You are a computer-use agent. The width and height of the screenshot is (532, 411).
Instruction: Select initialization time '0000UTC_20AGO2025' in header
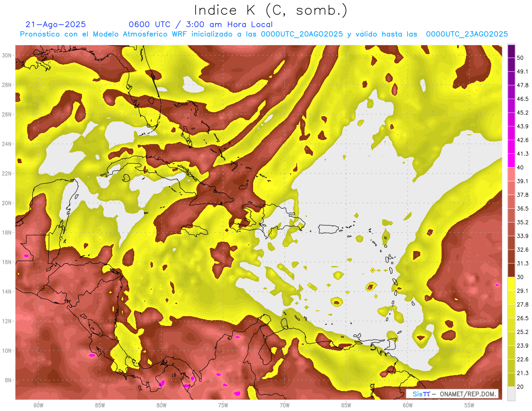point(301,34)
